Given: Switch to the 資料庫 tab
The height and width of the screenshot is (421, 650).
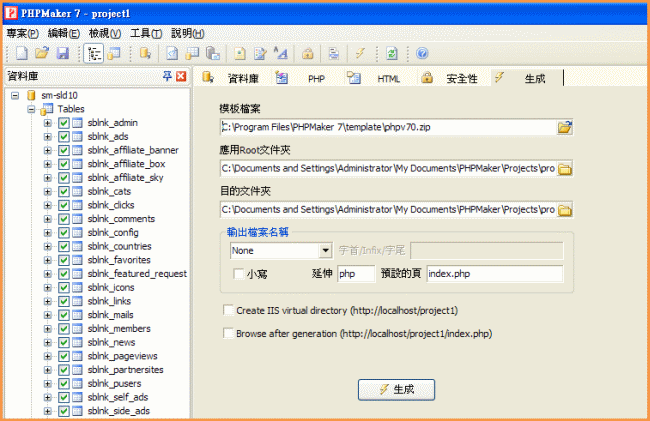Looking at the screenshot, I should [234, 78].
